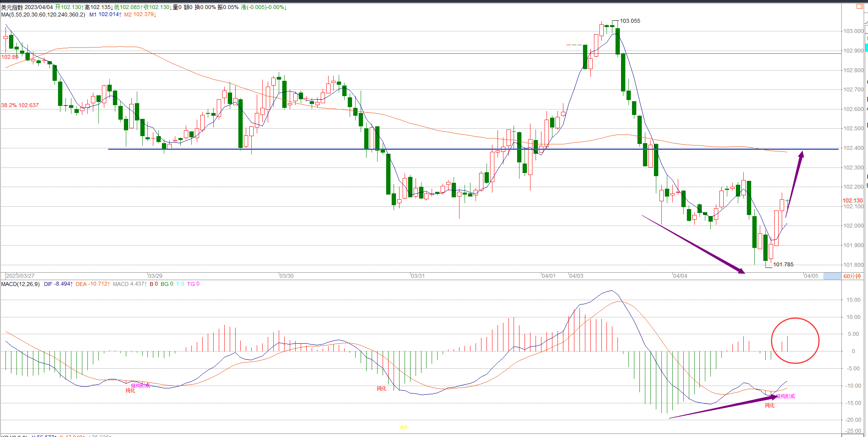The height and width of the screenshot is (437, 868).
Task: Select the red 102.89 horizontal line label
Action: point(10,57)
